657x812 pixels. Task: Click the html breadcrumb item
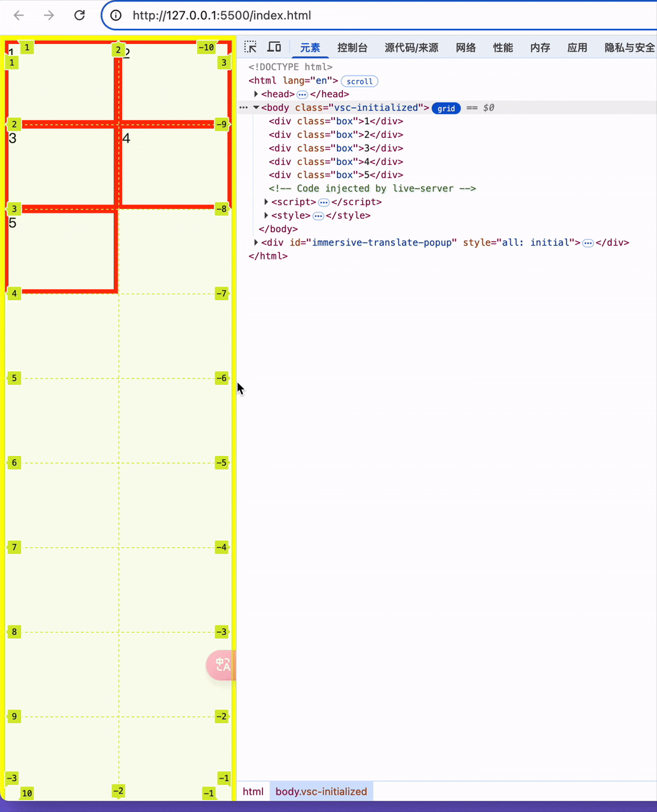click(x=253, y=791)
